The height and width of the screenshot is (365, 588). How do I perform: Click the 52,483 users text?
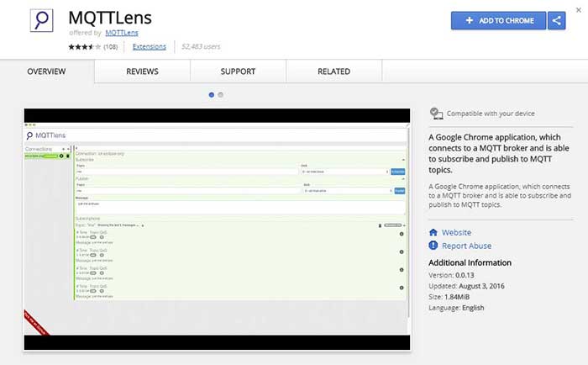[201, 46]
